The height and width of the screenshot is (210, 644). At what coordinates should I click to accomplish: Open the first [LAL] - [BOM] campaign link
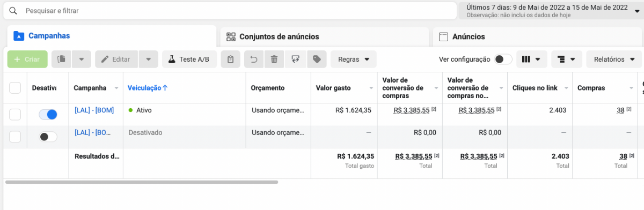(x=94, y=110)
